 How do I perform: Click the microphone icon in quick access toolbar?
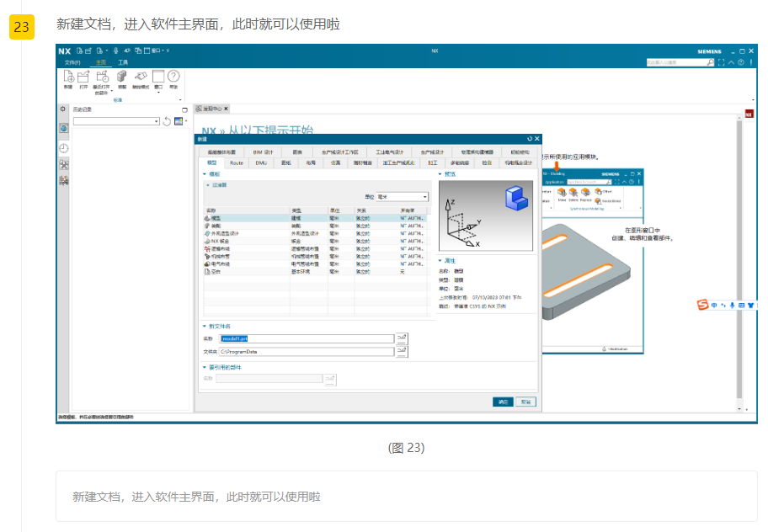(116, 51)
